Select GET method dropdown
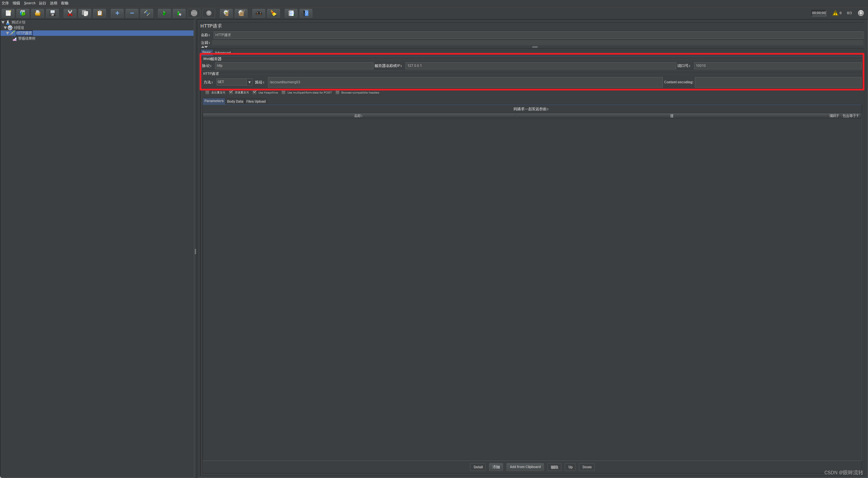 coord(233,82)
